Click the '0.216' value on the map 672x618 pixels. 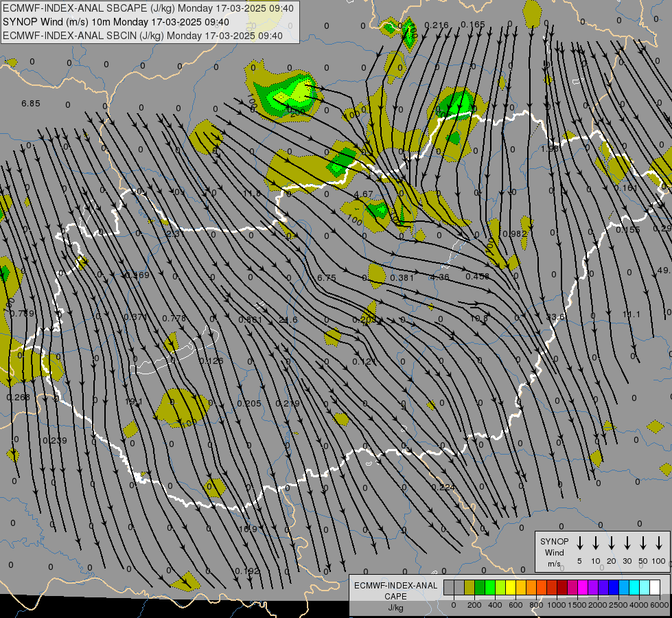click(437, 25)
